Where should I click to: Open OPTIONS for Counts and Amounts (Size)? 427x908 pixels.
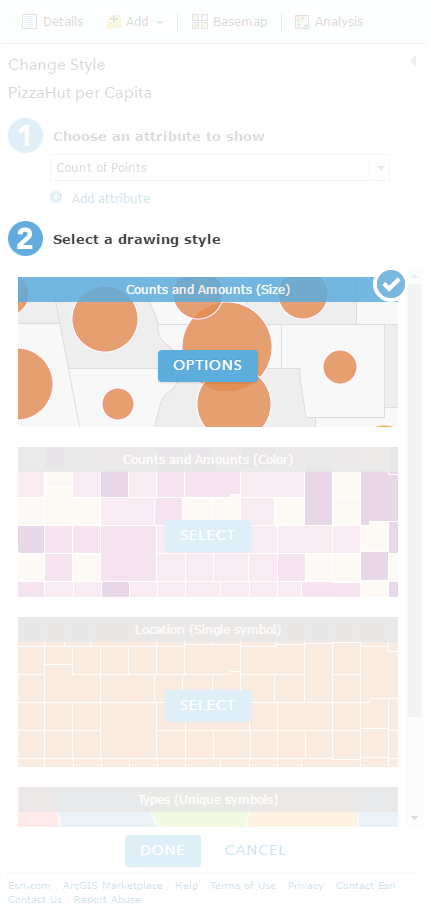208,365
